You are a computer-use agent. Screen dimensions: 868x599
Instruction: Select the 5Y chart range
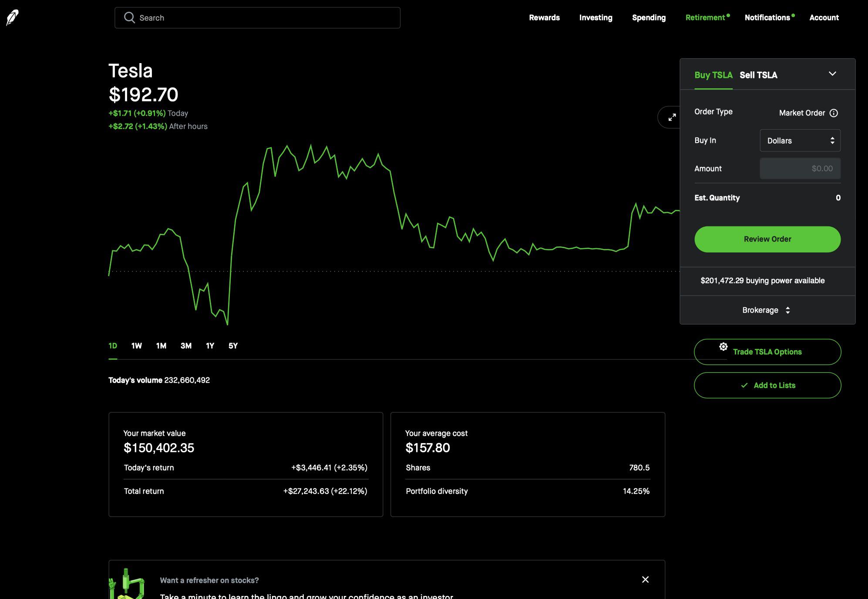click(233, 346)
